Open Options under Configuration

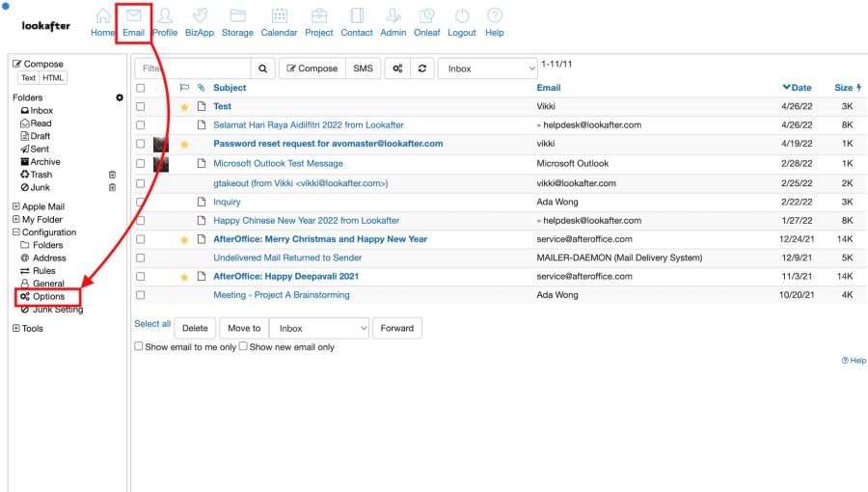click(48, 296)
